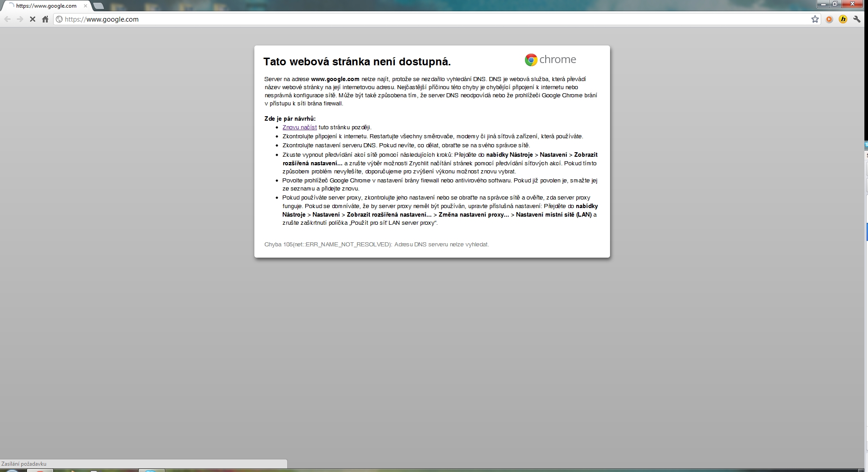Click the Chrome logo on the error page

[551, 59]
